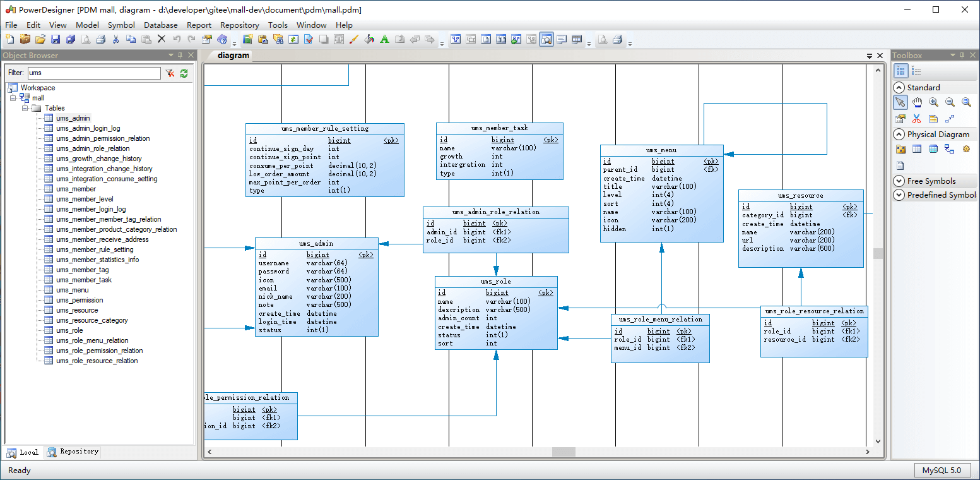Collapse the Standard toolbox section

click(899, 87)
